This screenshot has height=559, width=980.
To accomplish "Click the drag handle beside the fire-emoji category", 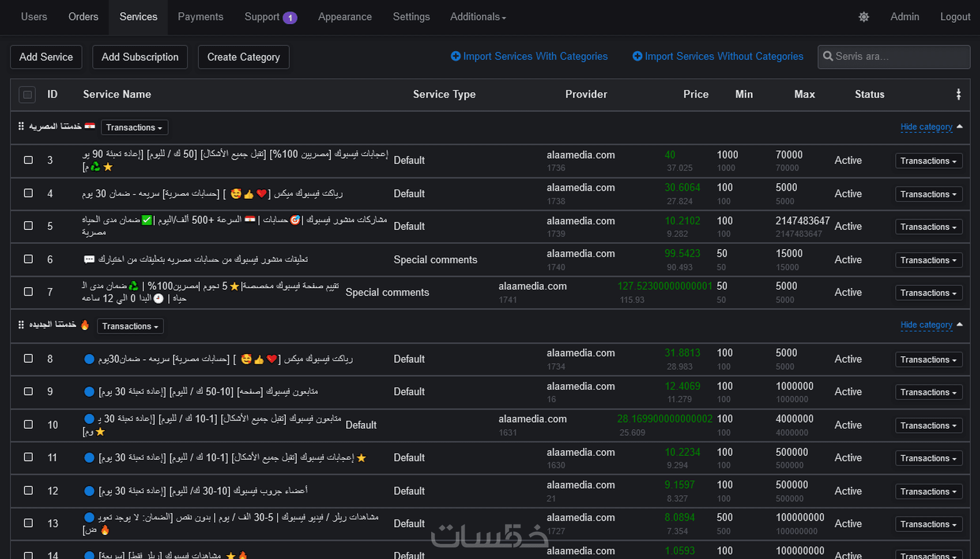I will coord(21,325).
